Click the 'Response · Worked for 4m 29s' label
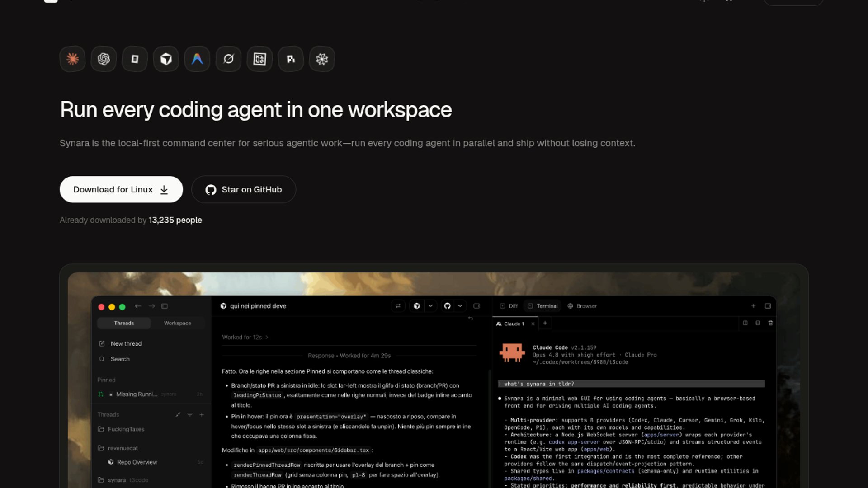This screenshot has width=868, height=488. (349, 356)
